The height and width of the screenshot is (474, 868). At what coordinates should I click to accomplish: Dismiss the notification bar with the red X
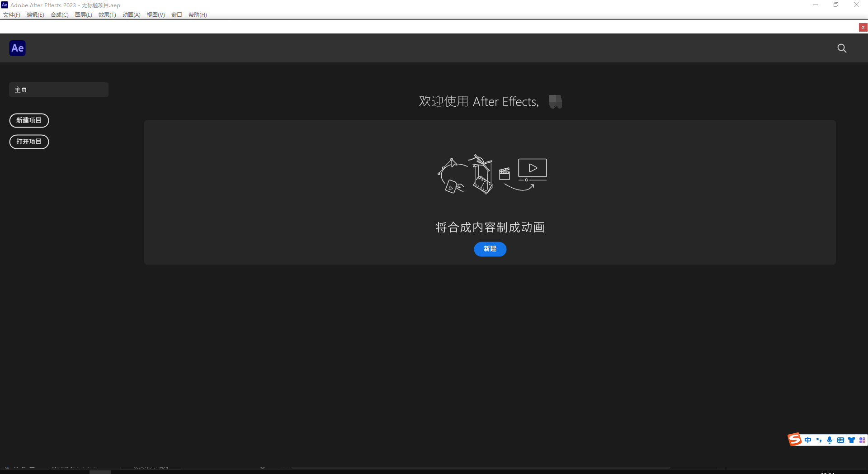[863, 27]
